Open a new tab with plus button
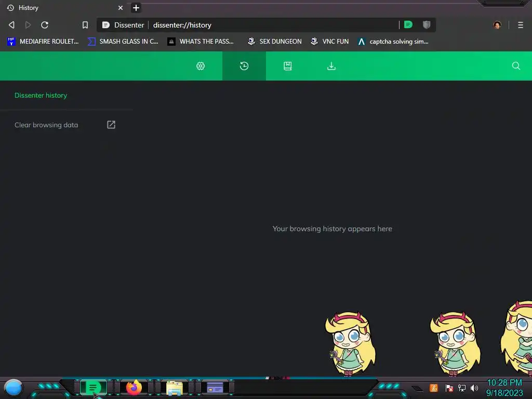 coord(136,8)
